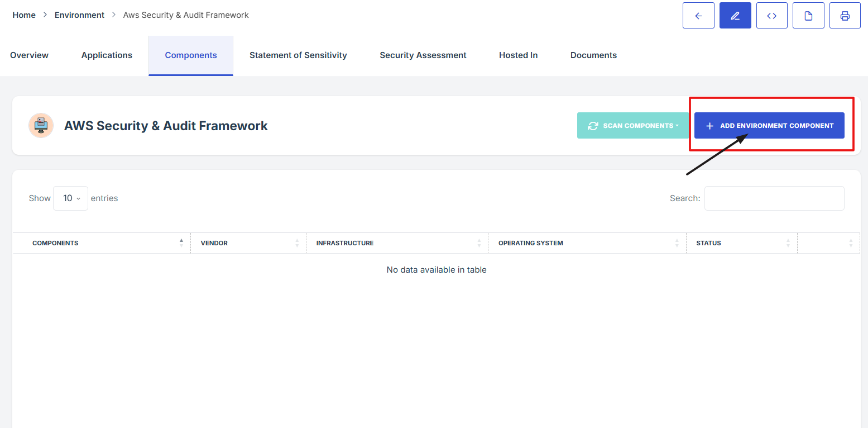Sort table by Components column arrows
Viewport: 868px width, 428px height.
[x=181, y=243]
